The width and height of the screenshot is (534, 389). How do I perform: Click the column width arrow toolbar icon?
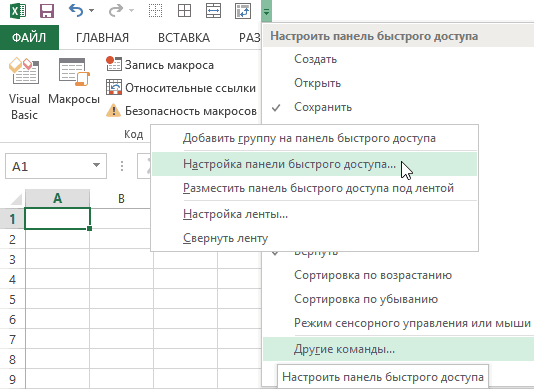click(214, 11)
